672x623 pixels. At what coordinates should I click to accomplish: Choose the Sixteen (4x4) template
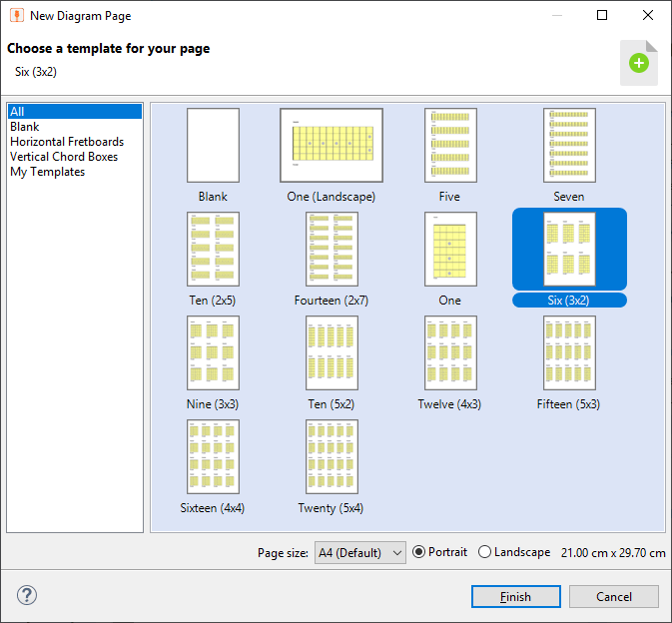213,456
